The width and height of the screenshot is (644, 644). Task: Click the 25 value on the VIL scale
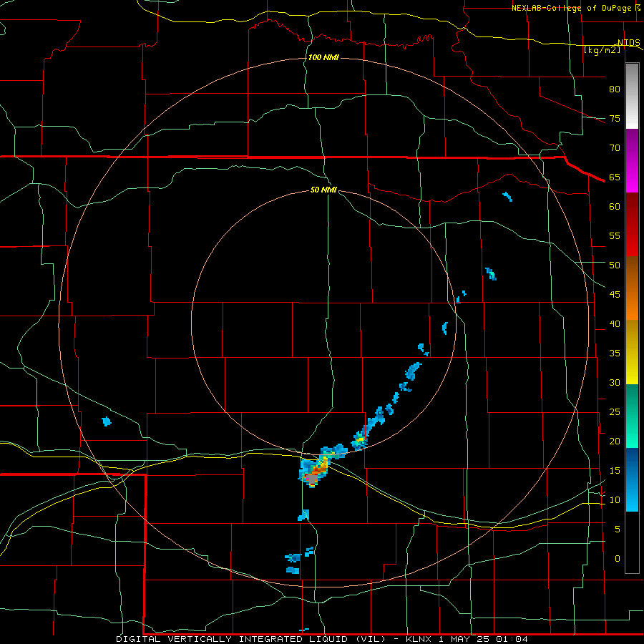[x=615, y=412]
